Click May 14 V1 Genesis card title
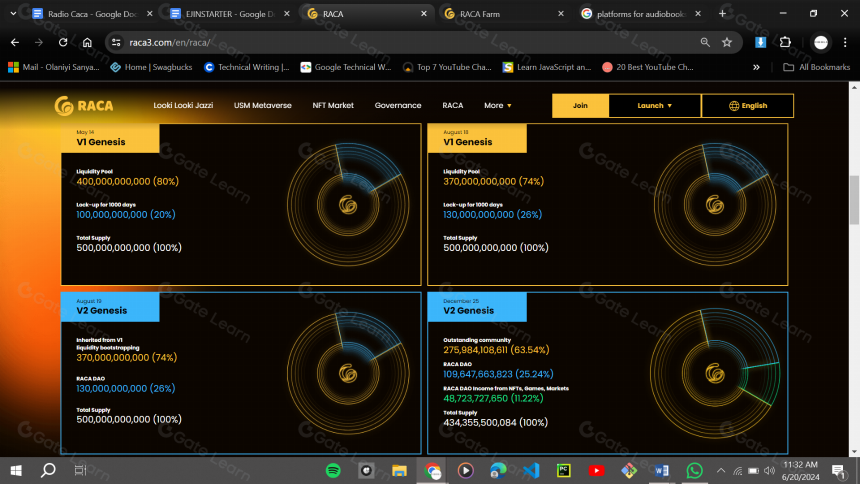This screenshot has width=860, height=484. tap(101, 142)
